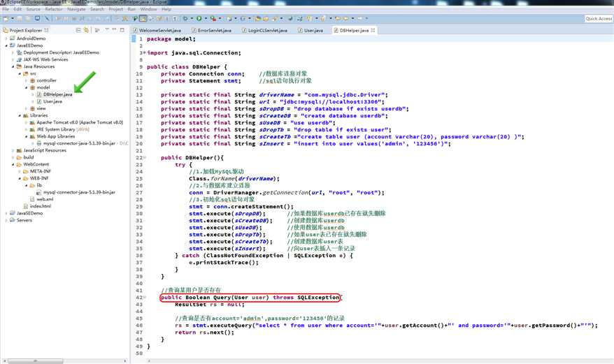
Task: Open the Refactor menu
Action: [54, 9]
